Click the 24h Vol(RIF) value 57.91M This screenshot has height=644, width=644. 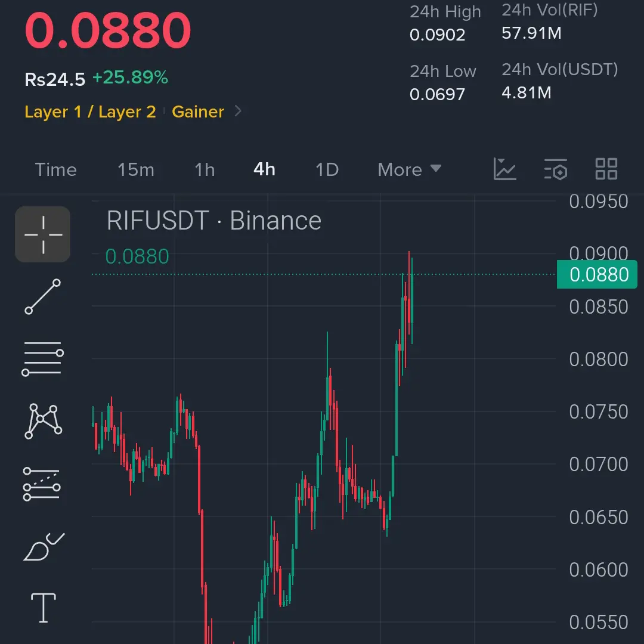[531, 33]
